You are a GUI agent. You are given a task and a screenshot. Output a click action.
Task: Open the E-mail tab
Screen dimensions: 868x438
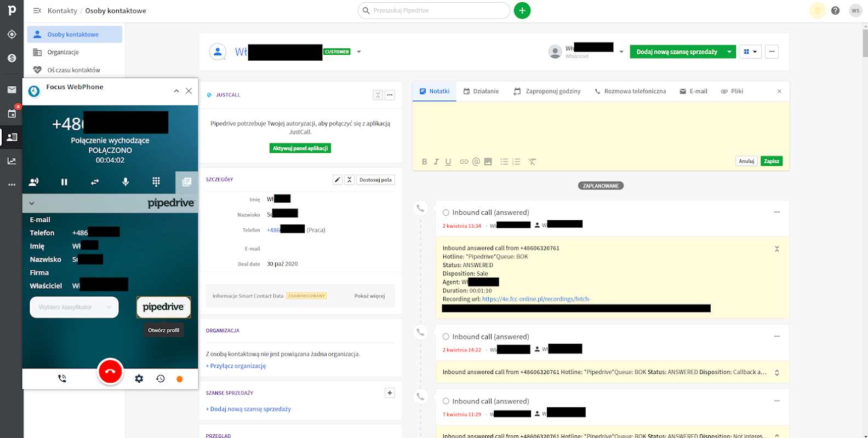point(693,91)
